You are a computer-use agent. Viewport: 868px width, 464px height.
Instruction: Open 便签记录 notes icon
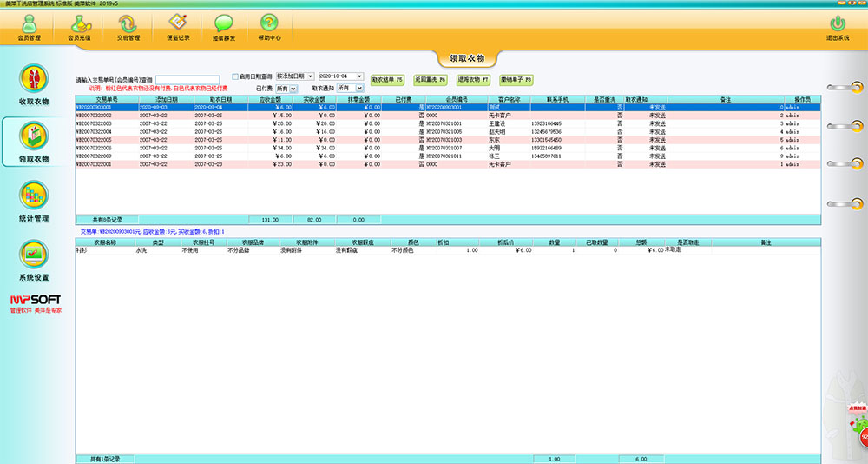(176, 27)
